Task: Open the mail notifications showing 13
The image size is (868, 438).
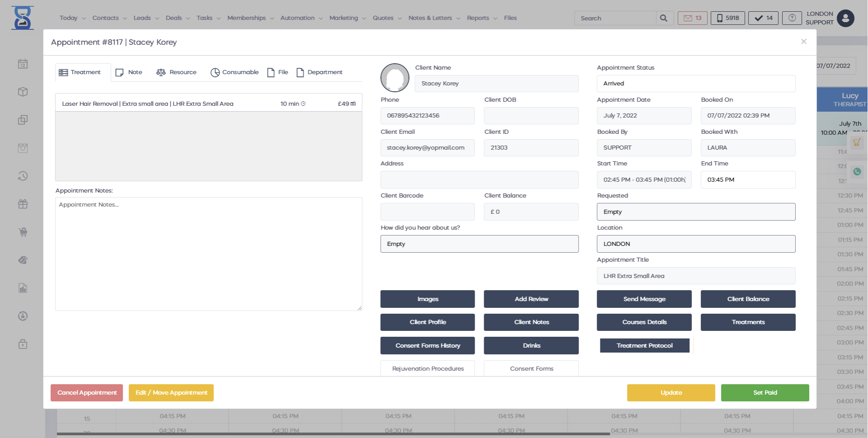Action: pos(692,18)
